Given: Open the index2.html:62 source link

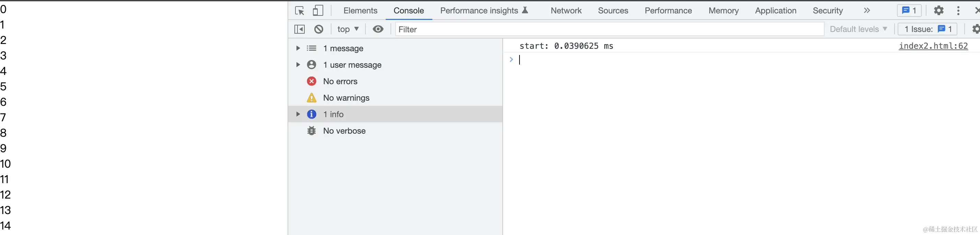Looking at the screenshot, I should point(933,46).
